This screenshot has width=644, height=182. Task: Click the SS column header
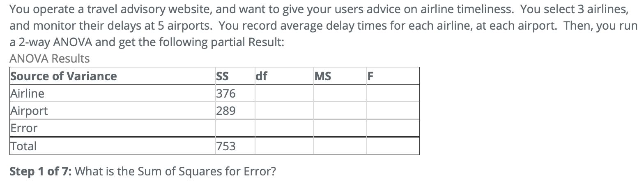222,76
